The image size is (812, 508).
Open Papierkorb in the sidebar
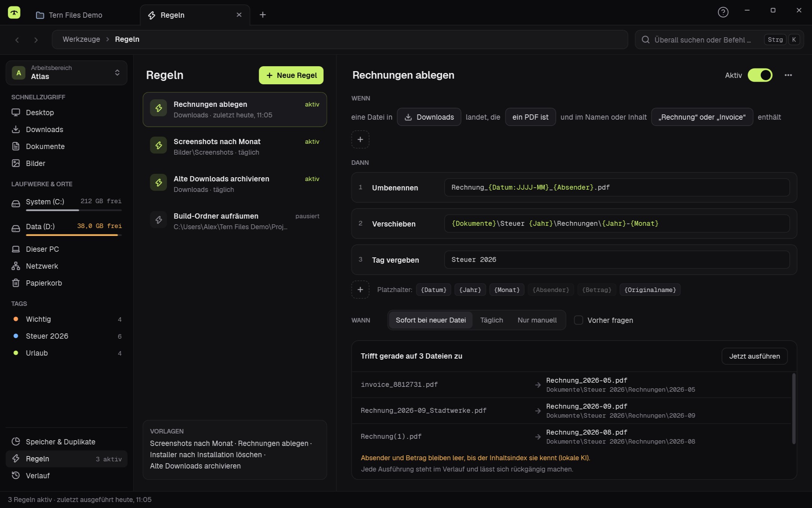tap(67, 283)
